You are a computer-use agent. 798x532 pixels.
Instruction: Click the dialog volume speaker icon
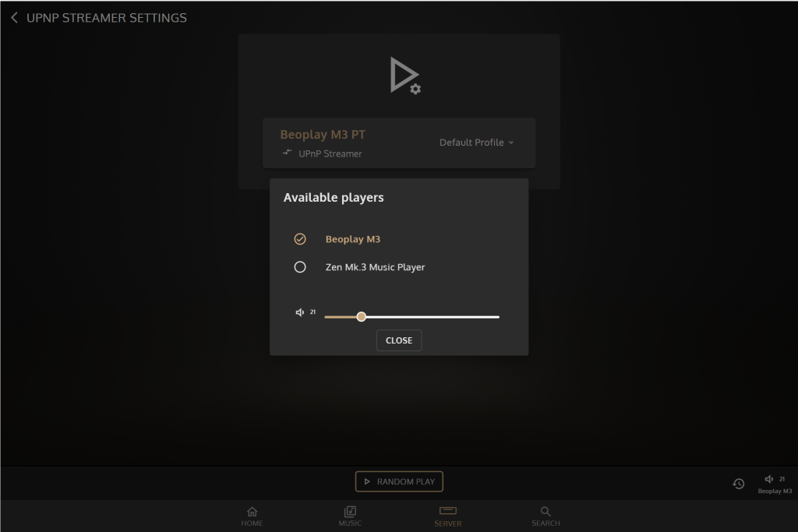click(300, 312)
